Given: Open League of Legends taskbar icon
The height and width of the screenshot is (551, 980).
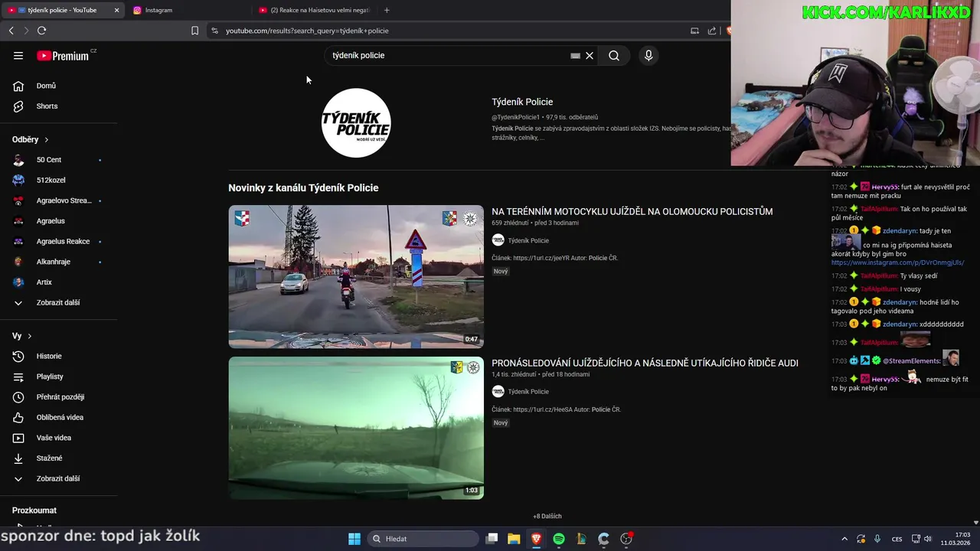Looking at the screenshot, I should [x=581, y=539].
